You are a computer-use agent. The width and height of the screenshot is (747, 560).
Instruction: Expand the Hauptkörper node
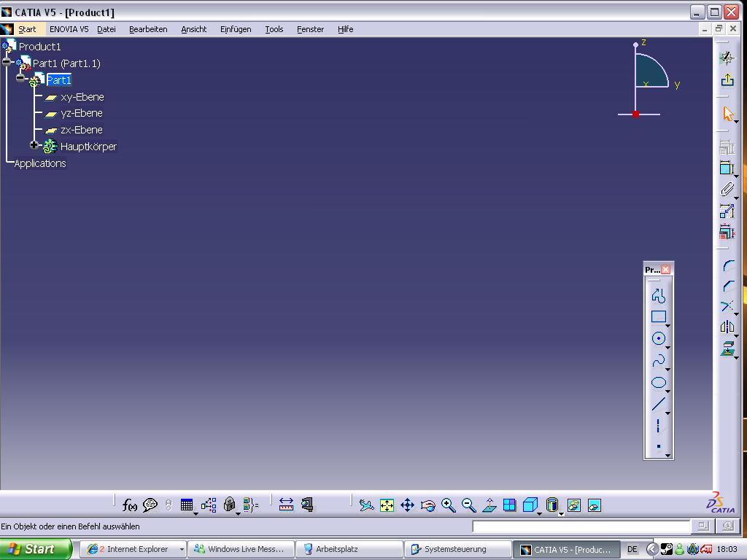34,145
